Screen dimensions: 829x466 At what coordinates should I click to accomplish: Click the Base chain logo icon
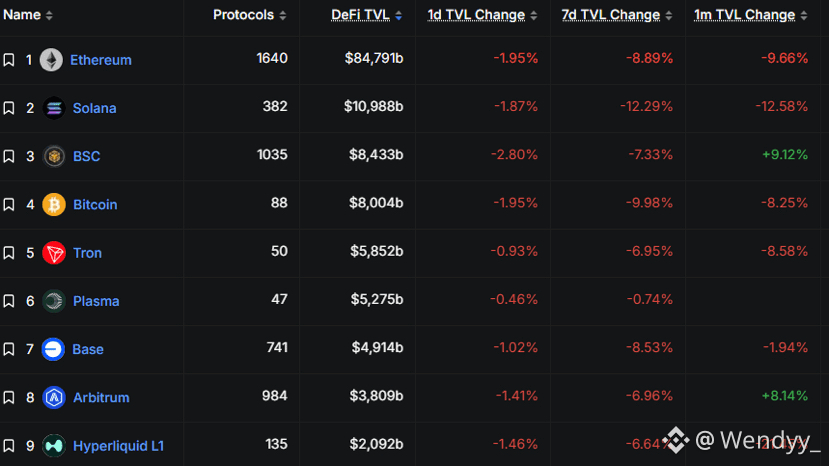(54, 349)
